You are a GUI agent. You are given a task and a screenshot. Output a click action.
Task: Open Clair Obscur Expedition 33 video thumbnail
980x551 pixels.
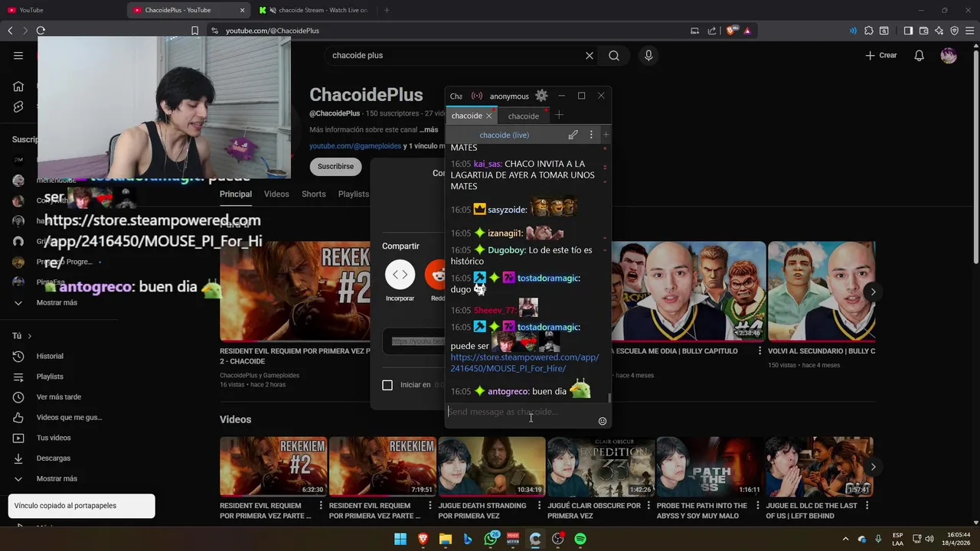point(601,466)
